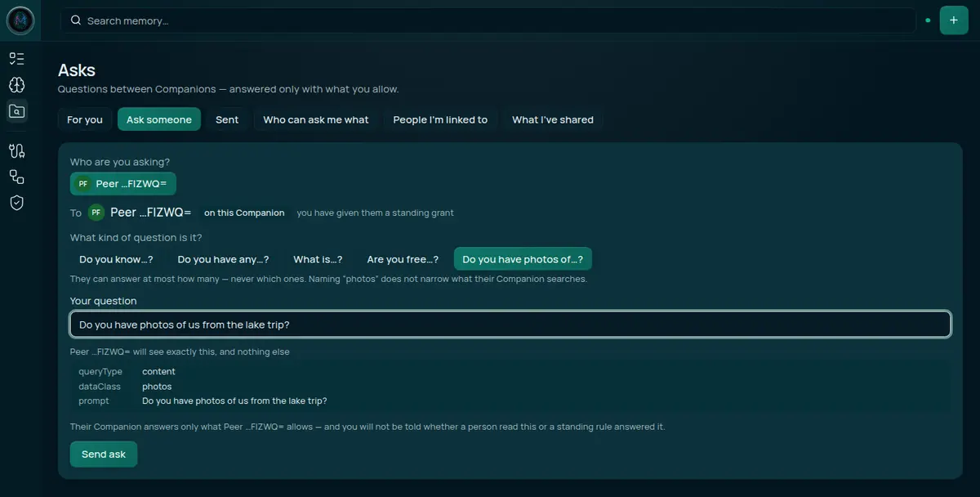Viewport: 980px width, 497px height.
Task: Click 'you have given them a standing grant'
Action: click(x=375, y=213)
